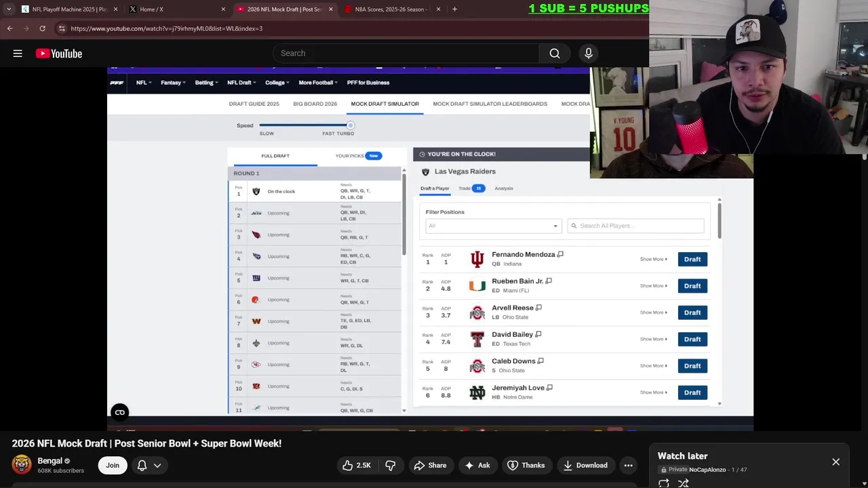The width and height of the screenshot is (868, 488).
Task: Click the Giants logo on pick 5
Action: point(256,278)
